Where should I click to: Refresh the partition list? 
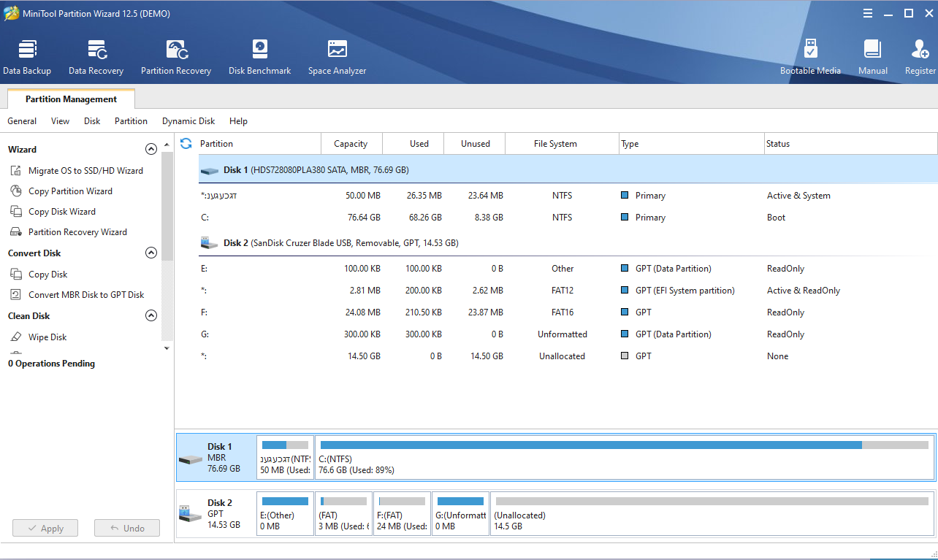coord(186,144)
